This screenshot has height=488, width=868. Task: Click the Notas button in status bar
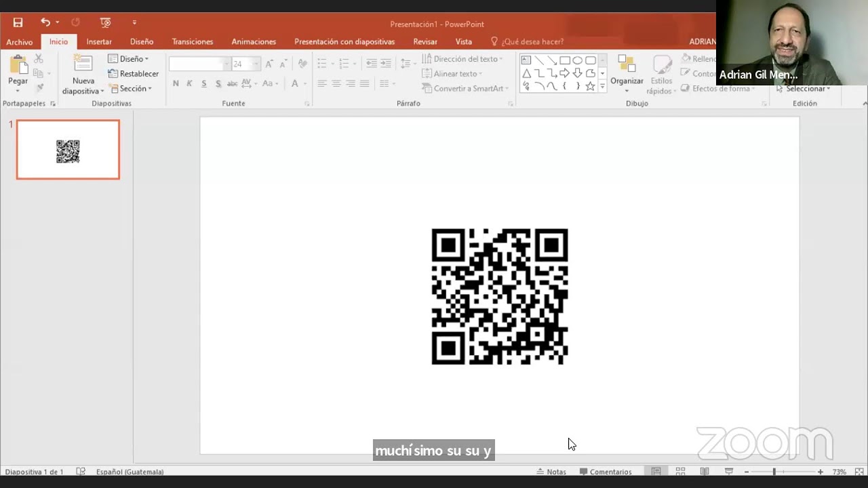click(x=551, y=472)
